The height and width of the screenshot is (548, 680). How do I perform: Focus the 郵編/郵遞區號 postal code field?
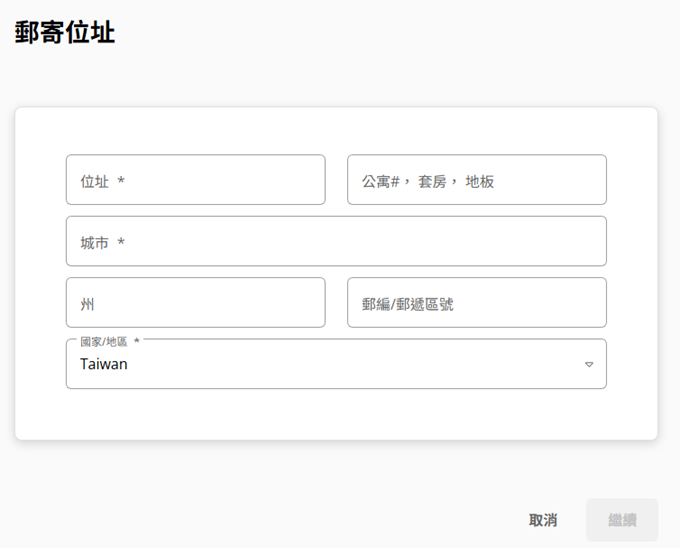point(477,303)
